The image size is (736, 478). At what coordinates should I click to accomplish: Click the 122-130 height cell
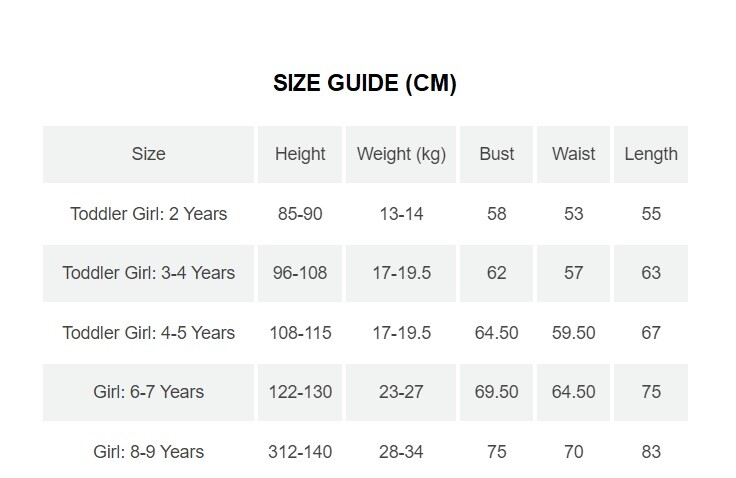pos(300,392)
